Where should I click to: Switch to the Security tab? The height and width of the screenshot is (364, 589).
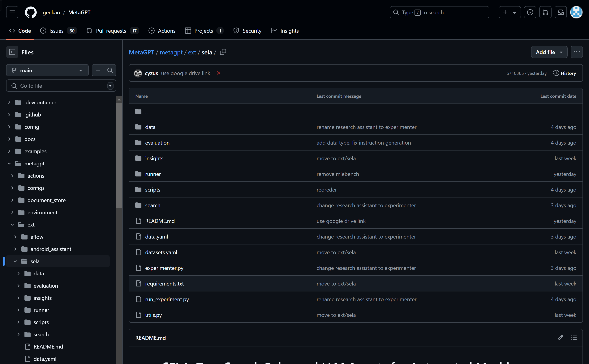click(247, 31)
